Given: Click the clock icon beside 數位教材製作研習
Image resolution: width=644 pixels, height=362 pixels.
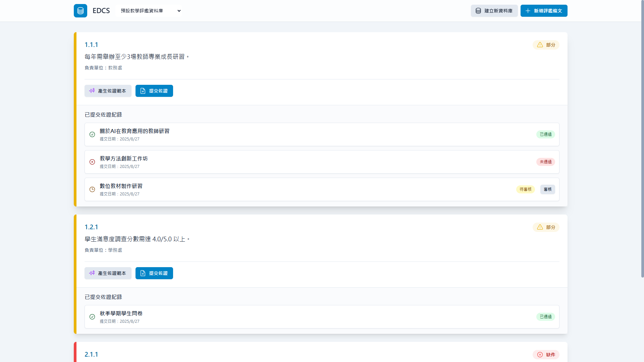Looking at the screenshot, I should coord(92,189).
